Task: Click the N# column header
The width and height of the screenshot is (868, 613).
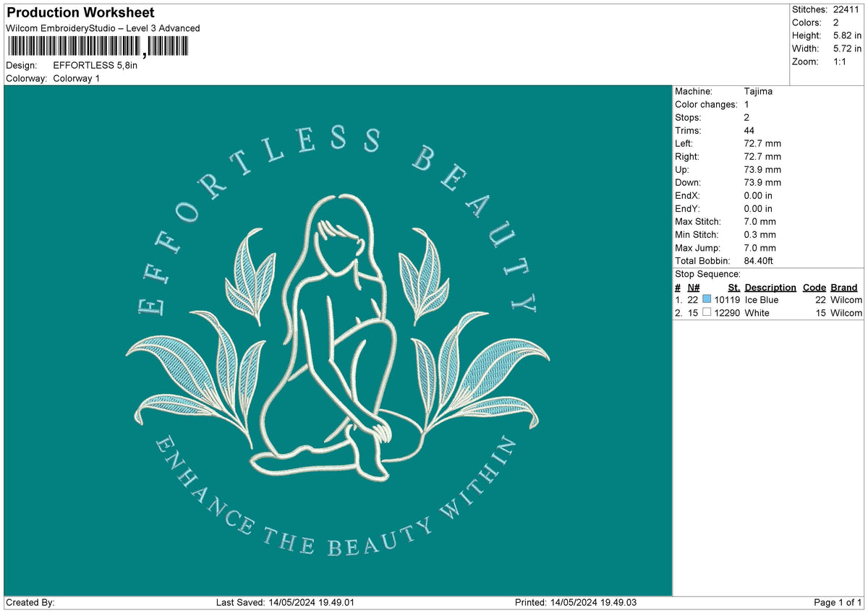Action: point(693,287)
